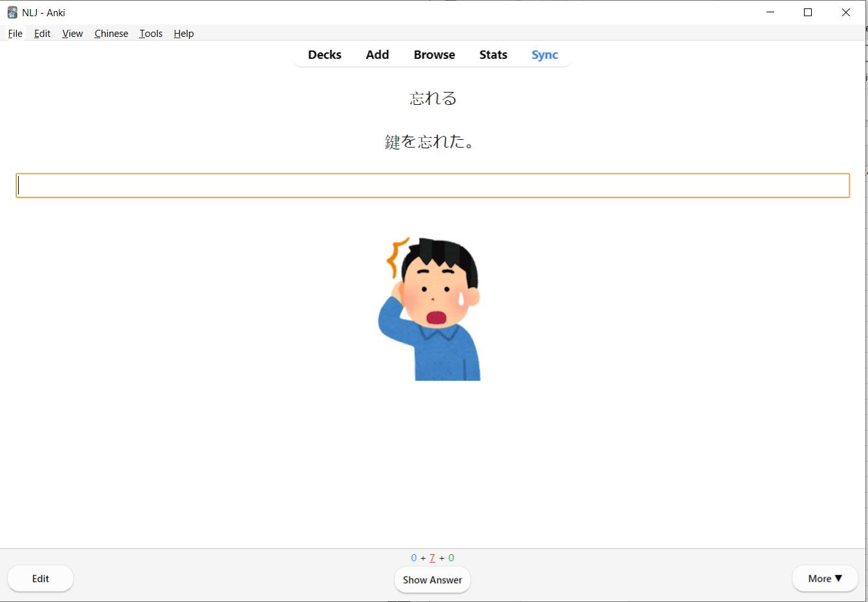Image resolution: width=868 pixels, height=602 pixels.
Task: Click Add to create a new card
Action: (x=377, y=55)
